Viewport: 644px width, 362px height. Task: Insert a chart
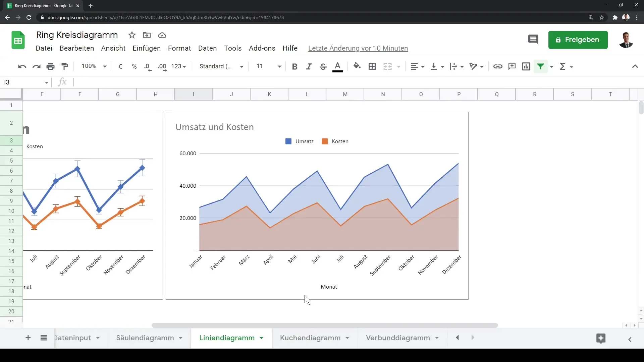click(x=526, y=66)
